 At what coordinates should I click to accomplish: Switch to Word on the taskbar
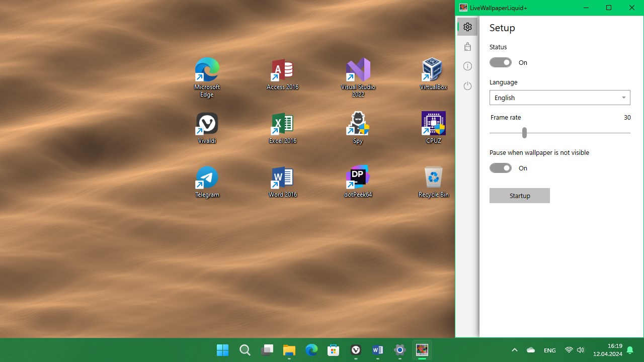click(377, 350)
